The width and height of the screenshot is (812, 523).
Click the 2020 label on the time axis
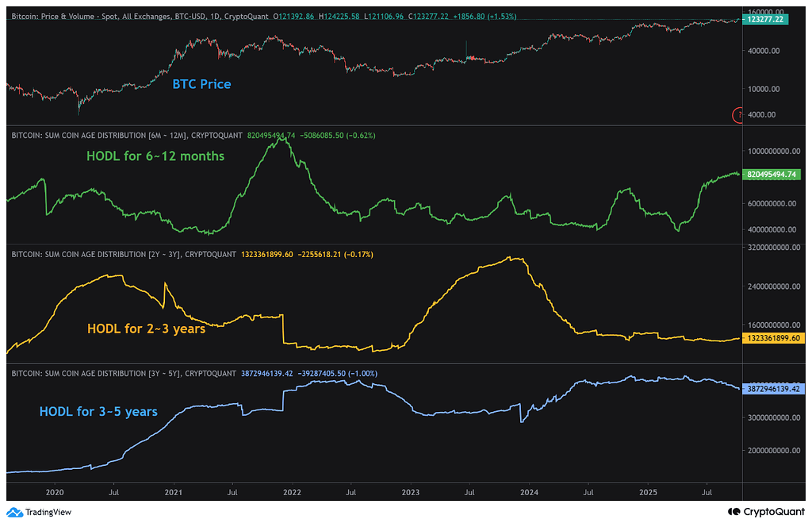coord(56,492)
